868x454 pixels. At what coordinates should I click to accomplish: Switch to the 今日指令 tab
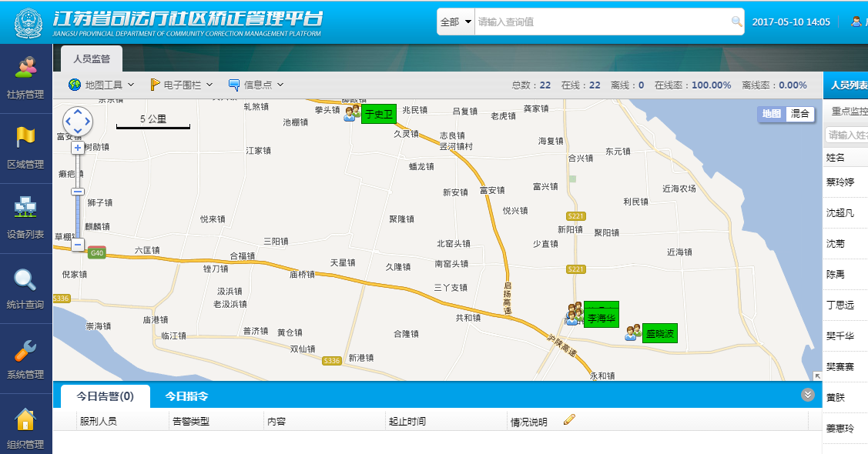(186, 396)
